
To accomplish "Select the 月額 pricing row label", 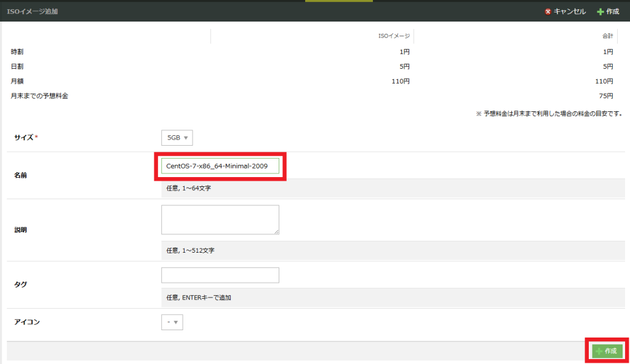I will (17, 81).
